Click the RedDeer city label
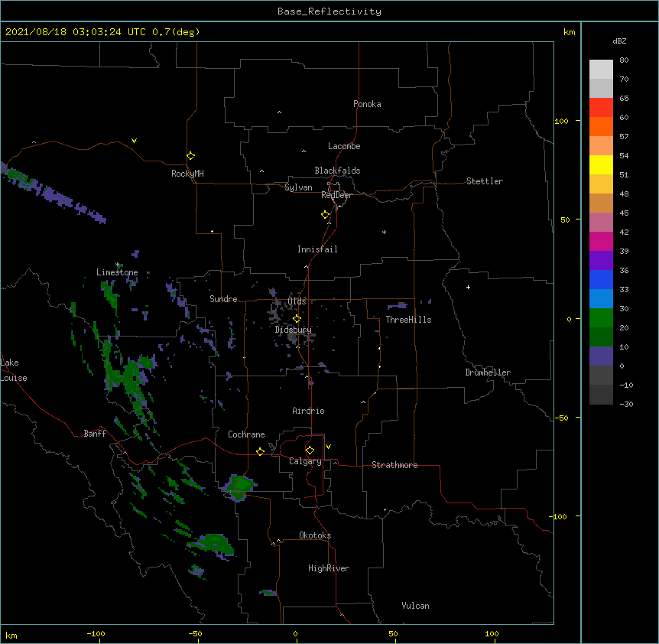The height and width of the screenshot is (644, 659). point(336,195)
